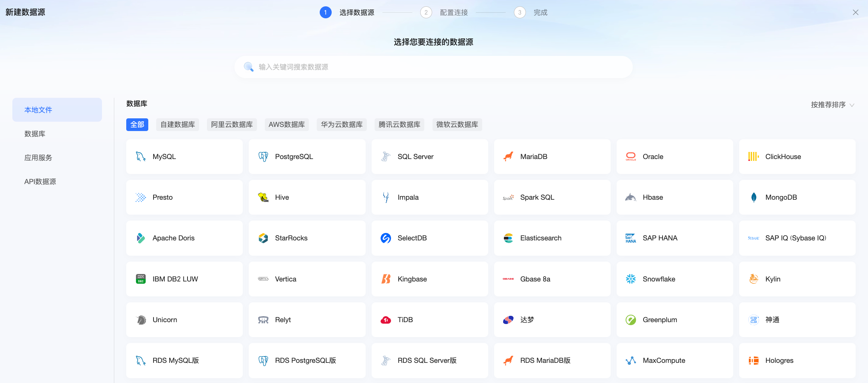Click the Kingbase orange icon
868x383 pixels.
(386, 279)
